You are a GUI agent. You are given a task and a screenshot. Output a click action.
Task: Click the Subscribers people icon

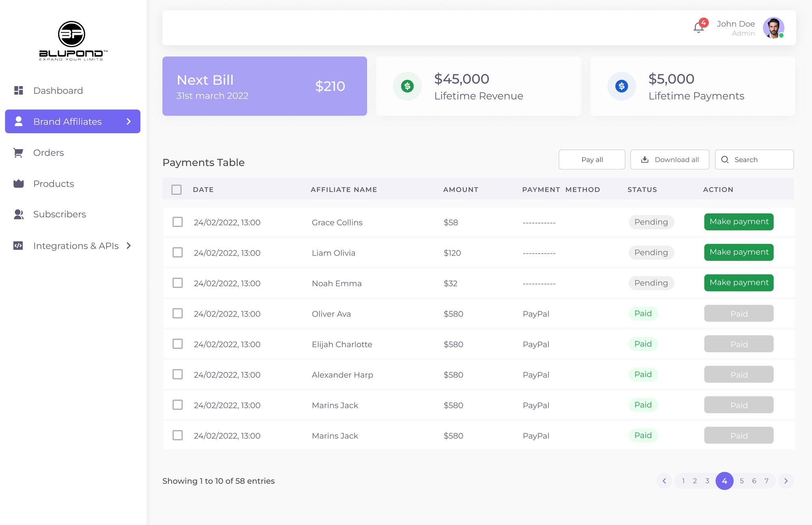(x=19, y=214)
